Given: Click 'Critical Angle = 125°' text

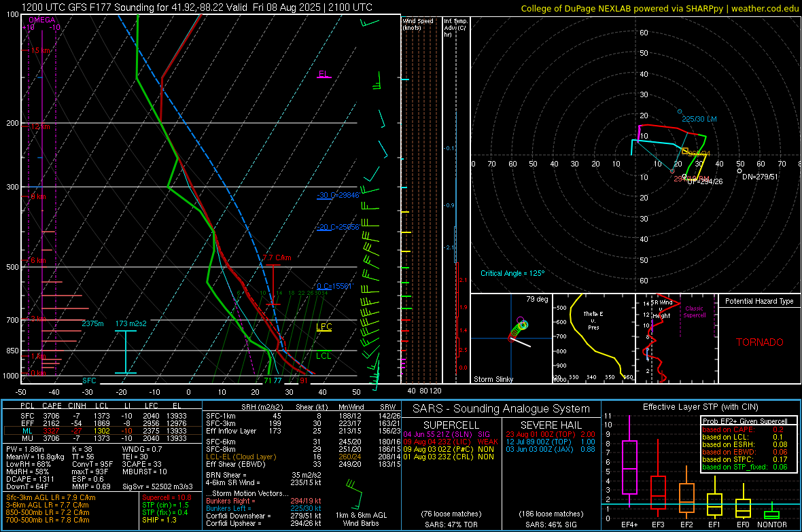Looking at the screenshot, I should click(512, 273).
